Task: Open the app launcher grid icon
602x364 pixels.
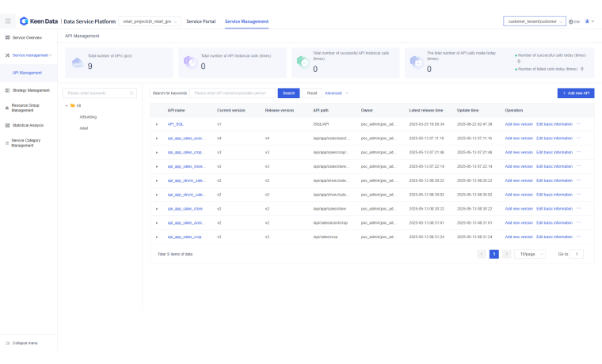Action: coord(8,21)
